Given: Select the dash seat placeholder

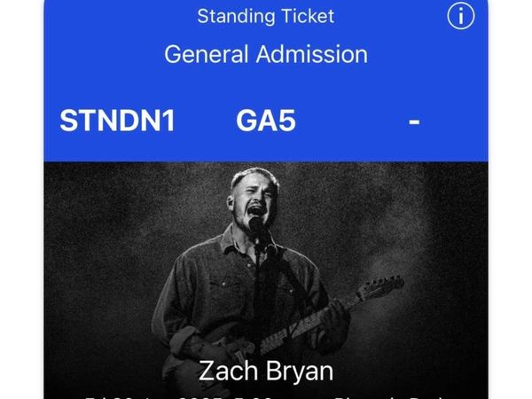Looking at the screenshot, I should (x=414, y=121).
